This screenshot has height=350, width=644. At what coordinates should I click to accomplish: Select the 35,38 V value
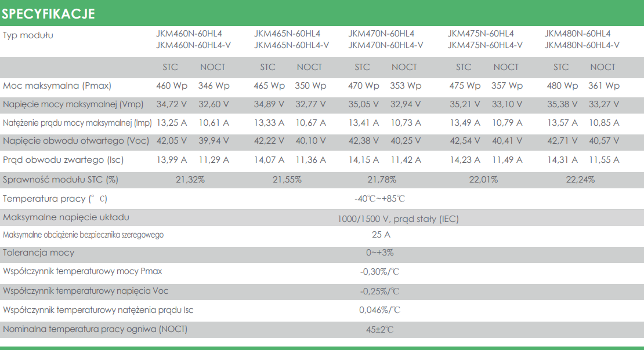(562, 104)
